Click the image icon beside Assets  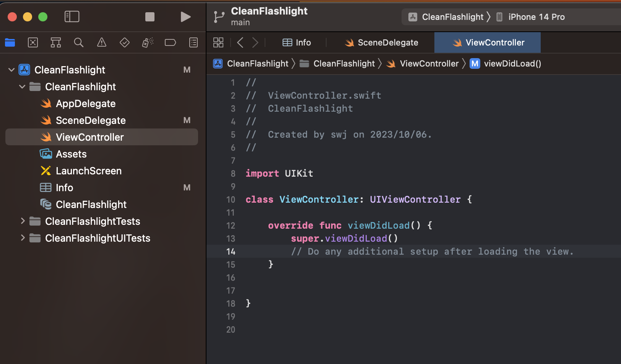point(46,154)
